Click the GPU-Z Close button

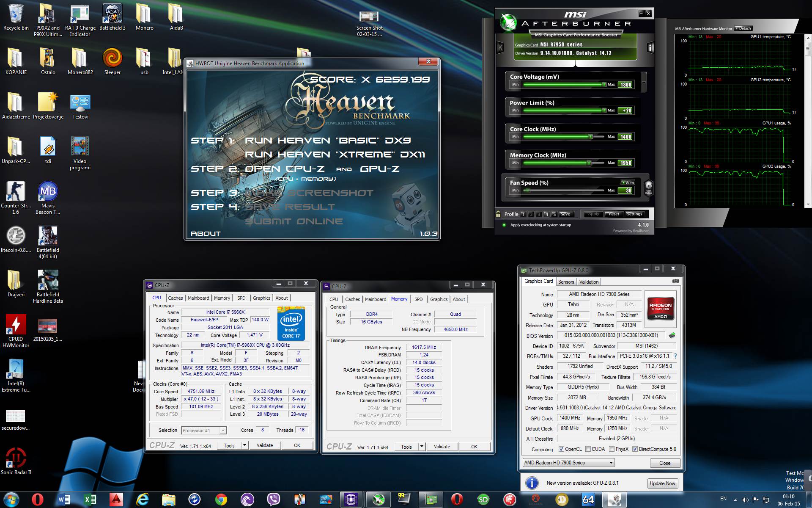[x=665, y=463]
